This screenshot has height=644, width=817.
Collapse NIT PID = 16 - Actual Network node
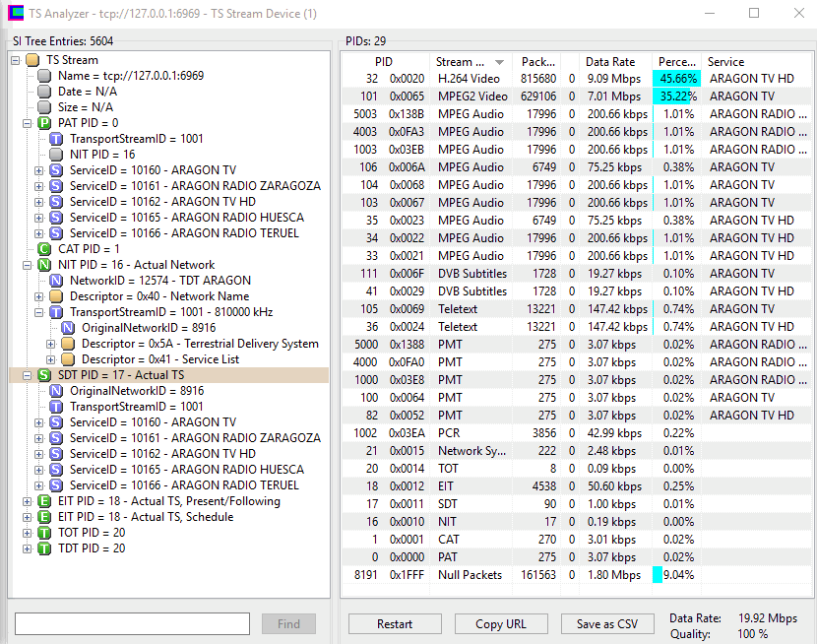[x=28, y=265]
